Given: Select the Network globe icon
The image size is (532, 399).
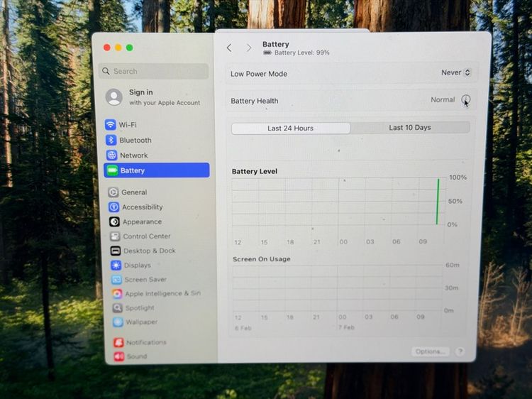Looking at the screenshot, I should click(x=111, y=155).
